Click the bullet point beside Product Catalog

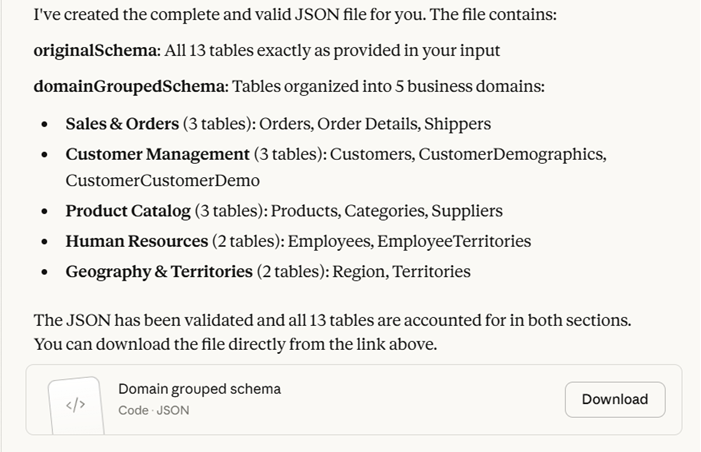click(46, 212)
